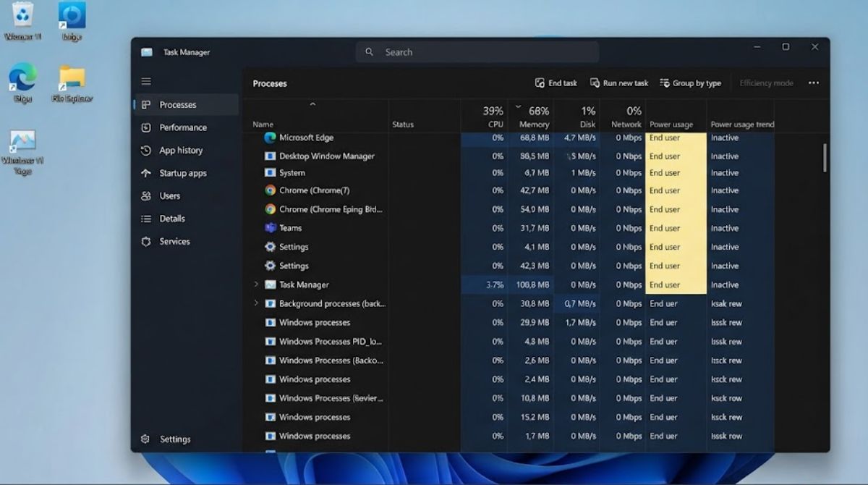Select the System process icon
This screenshot has width=868, height=485.
point(270,173)
